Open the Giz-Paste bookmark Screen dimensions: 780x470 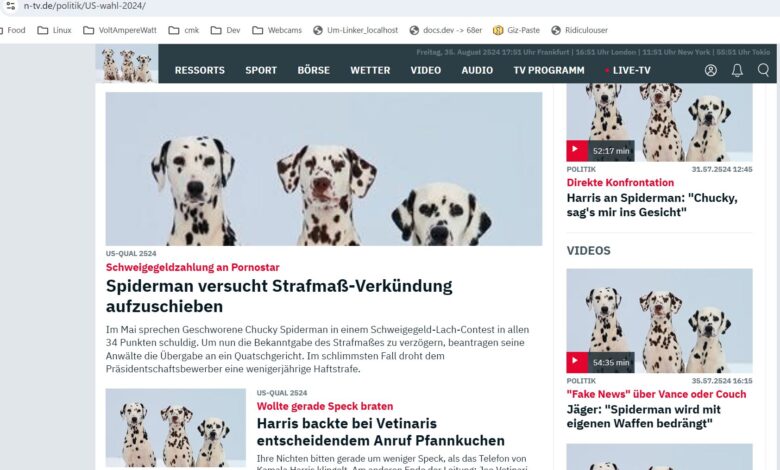click(516, 30)
